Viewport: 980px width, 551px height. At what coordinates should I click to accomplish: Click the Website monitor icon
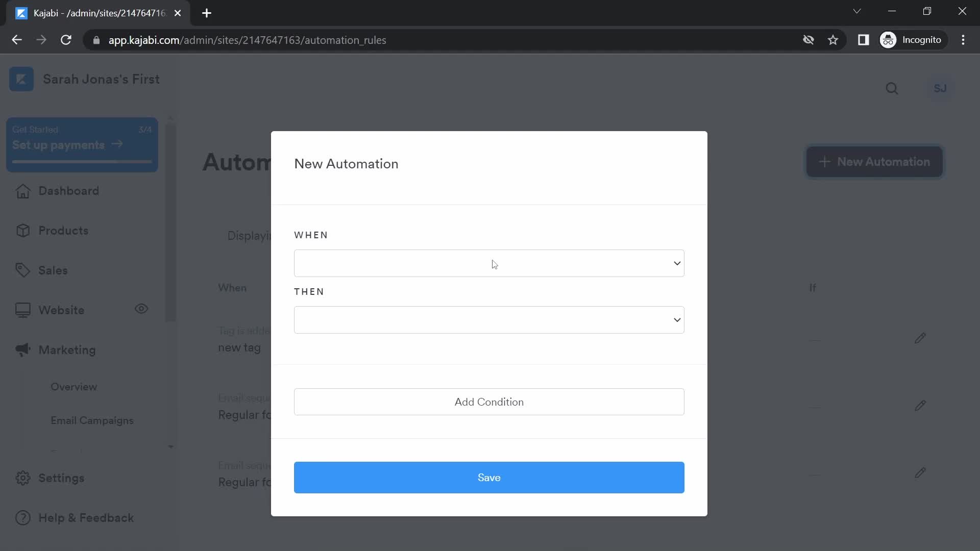(23, 310)
